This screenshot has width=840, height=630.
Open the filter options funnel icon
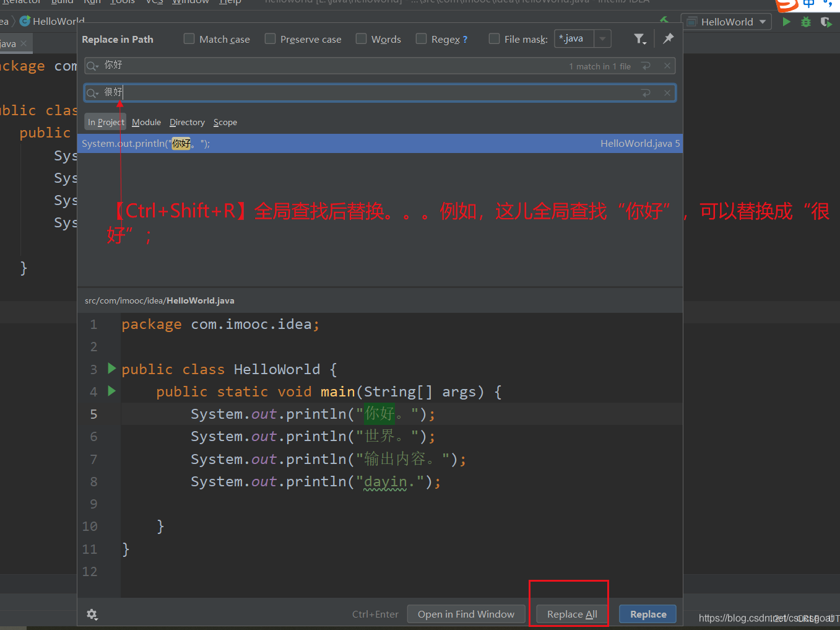tap(640, 39)
